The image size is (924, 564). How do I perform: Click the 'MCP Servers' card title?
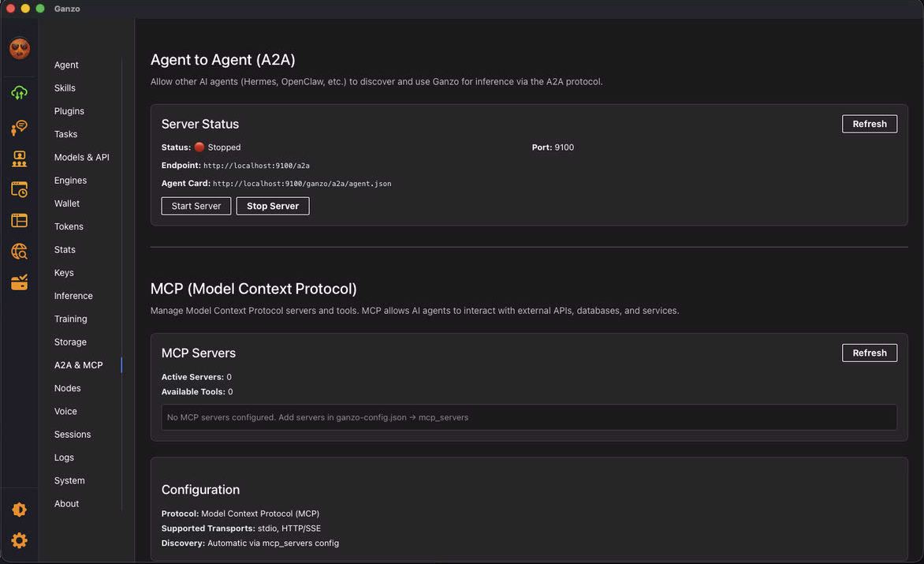tap(199, 353)
